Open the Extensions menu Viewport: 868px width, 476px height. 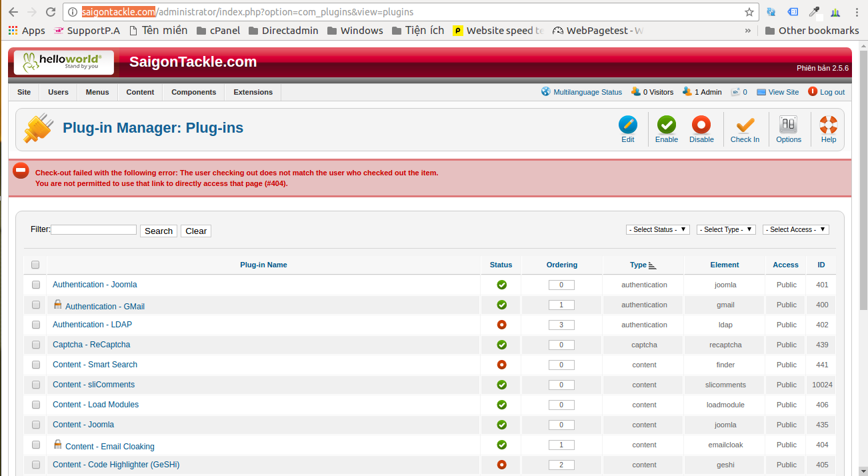pyautogui.click(x=253, y=92)
